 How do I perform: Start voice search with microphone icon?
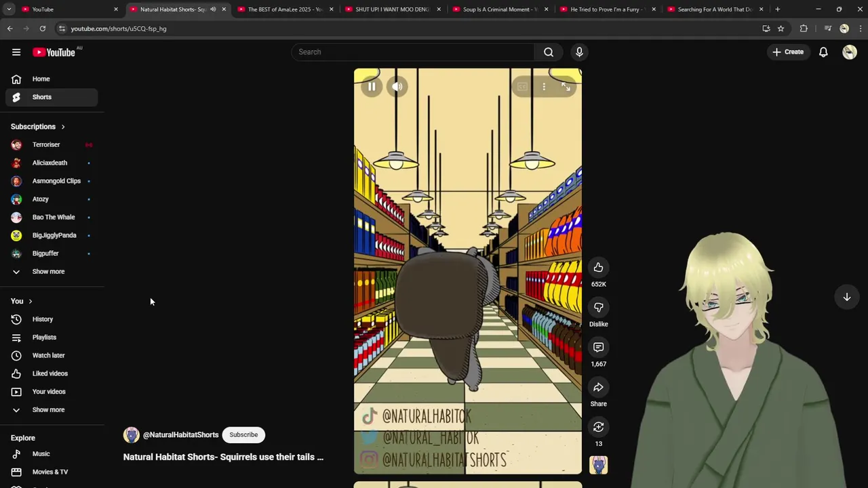[579, 52]
